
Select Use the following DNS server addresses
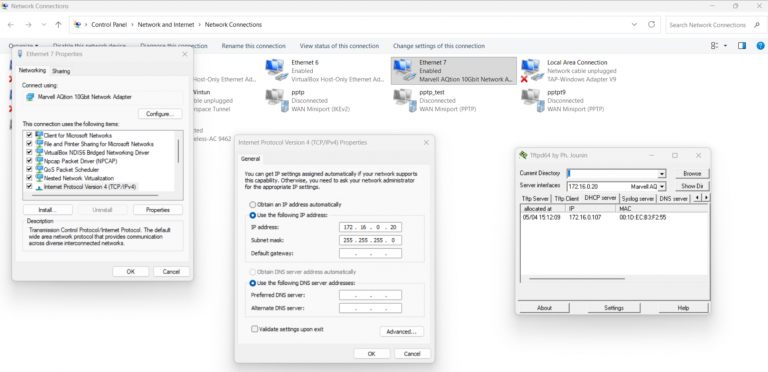[x=253, y=283]
